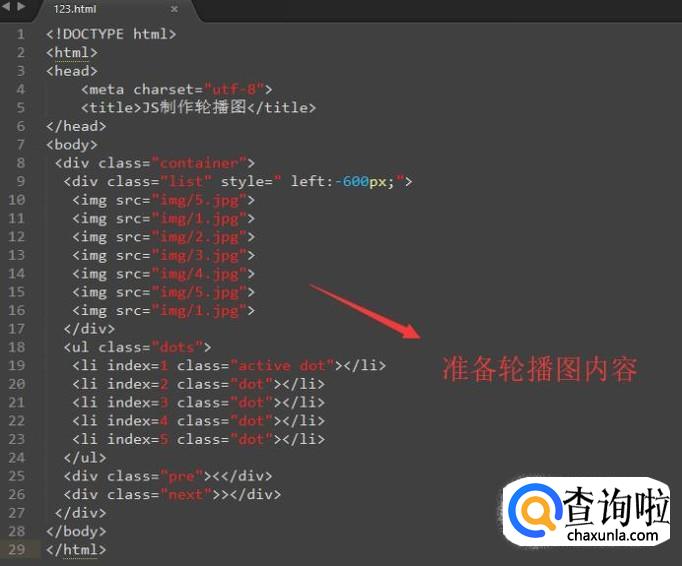The image size is (682, 566).
Task: Click the closing body tag line
Action: (x=76, y=531)
